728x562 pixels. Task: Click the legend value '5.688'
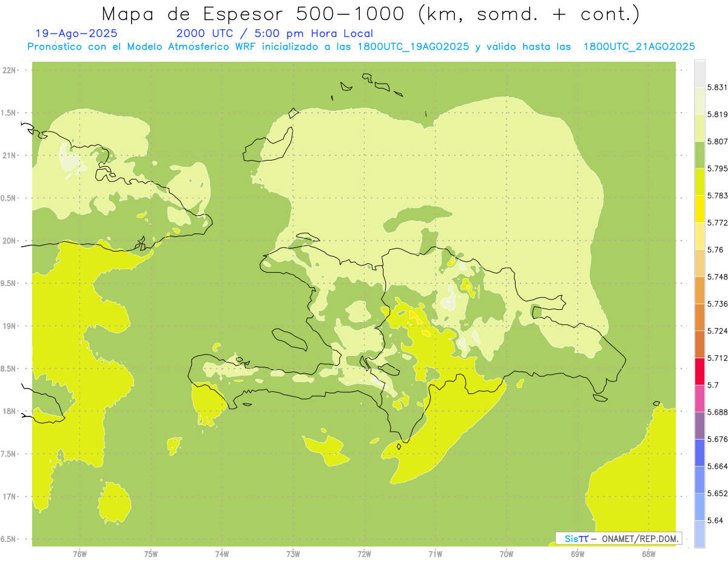(x=717, y=412)
